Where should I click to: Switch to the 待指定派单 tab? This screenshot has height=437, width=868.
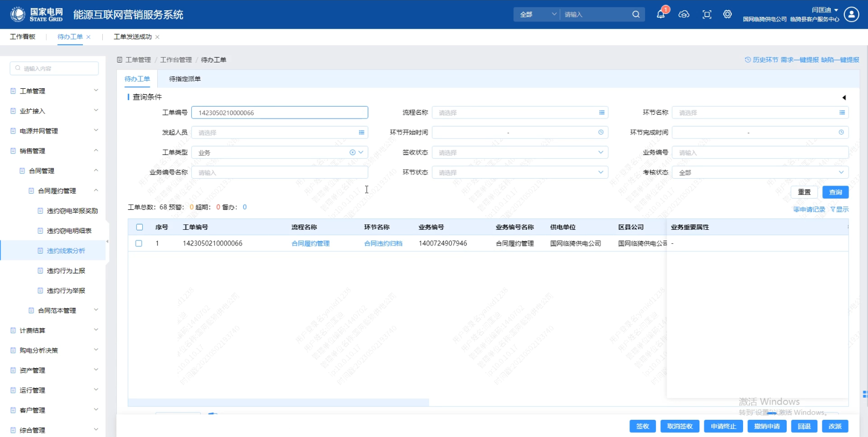click(x=185, y=79)
